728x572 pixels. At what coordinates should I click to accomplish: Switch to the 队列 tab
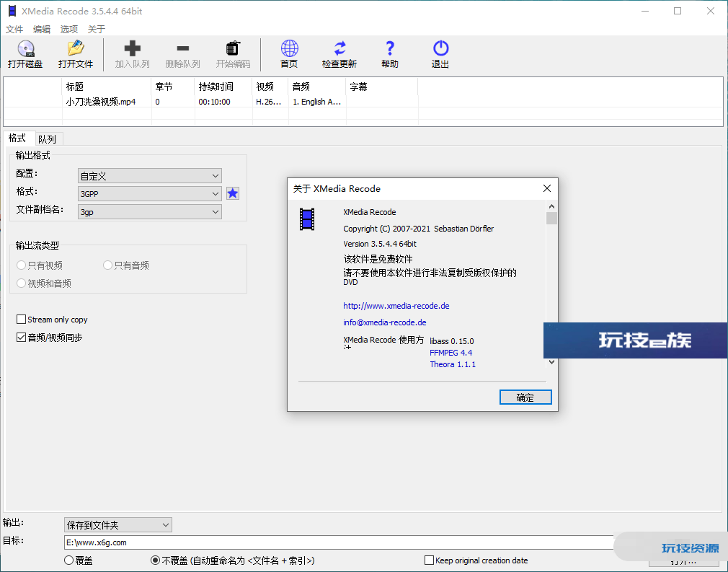tap(47, 139)
